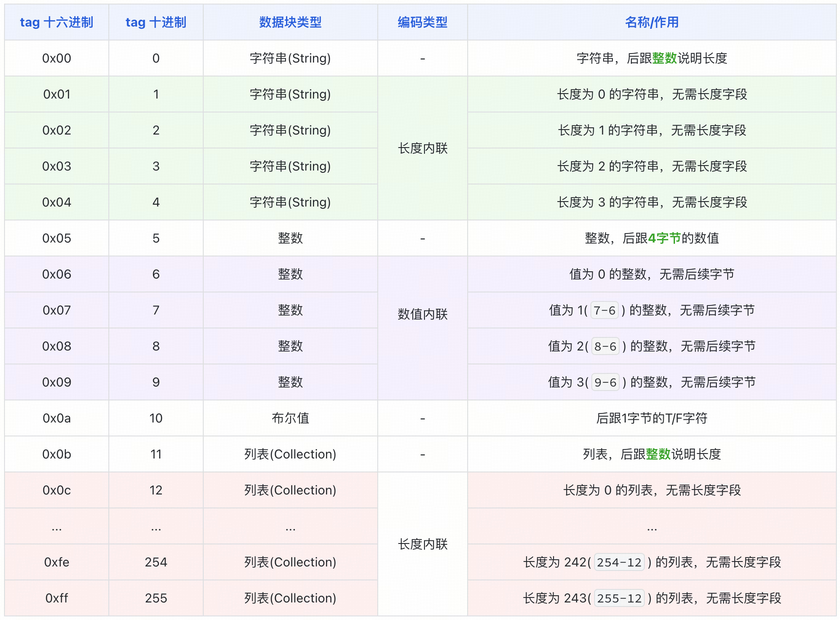Click the "tag 十六进制" column header
840x620 pixels.
coord(57,22)
